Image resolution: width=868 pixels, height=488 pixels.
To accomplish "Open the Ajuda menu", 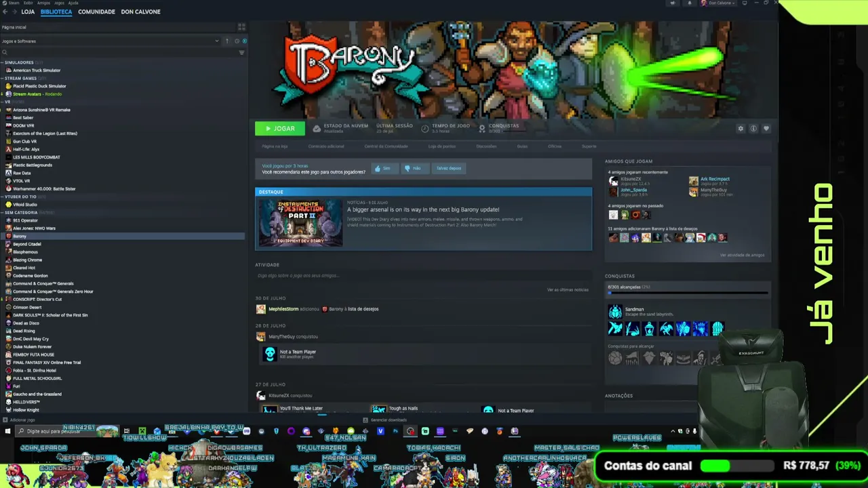I will [x=73, y=3].
